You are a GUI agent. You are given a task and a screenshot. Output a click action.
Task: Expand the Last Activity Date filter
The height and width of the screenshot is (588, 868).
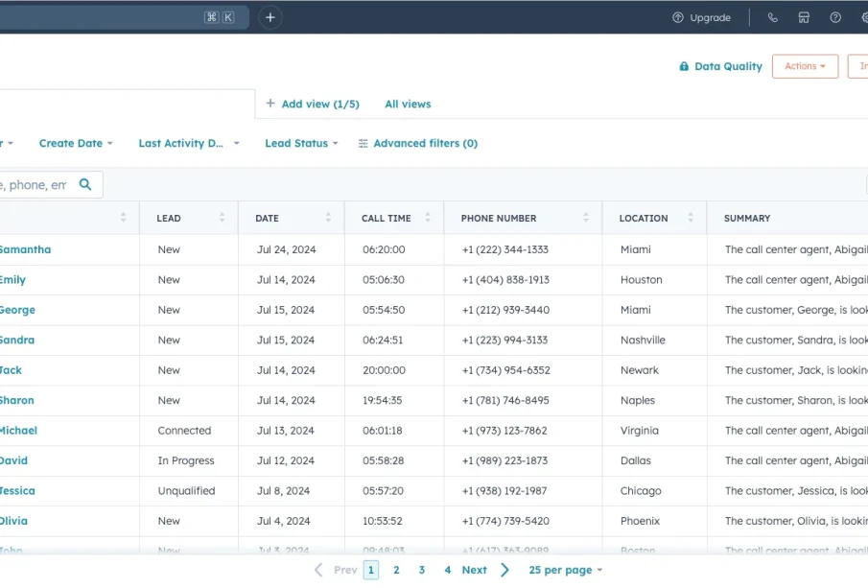click(189, 143)
